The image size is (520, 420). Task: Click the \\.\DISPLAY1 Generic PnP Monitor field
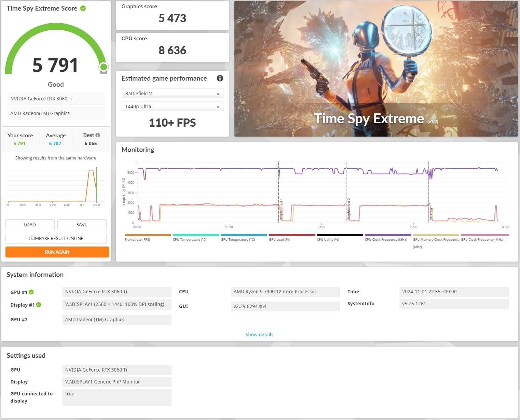[117, 382]
